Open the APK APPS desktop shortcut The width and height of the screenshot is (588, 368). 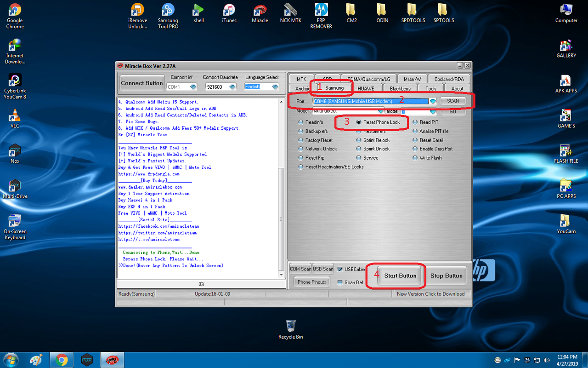[x=566, y=84]
